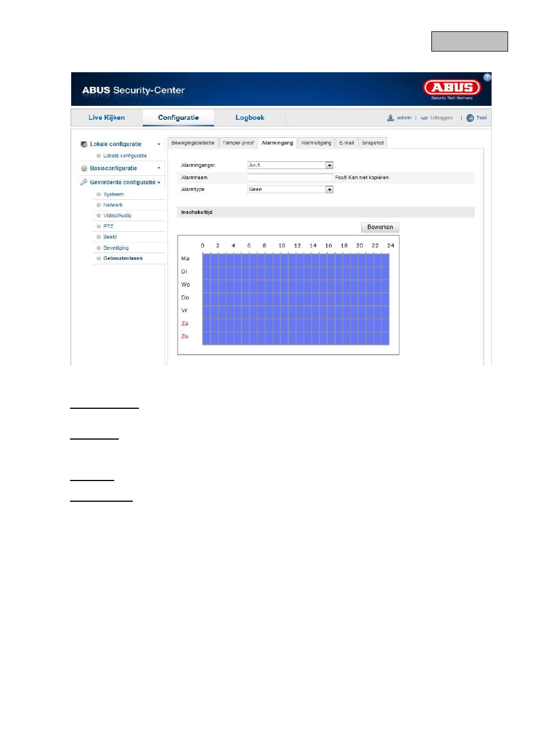535x756 pixels.
Task: Select bullet next to Video/Audio
Action: click(99, 216)
